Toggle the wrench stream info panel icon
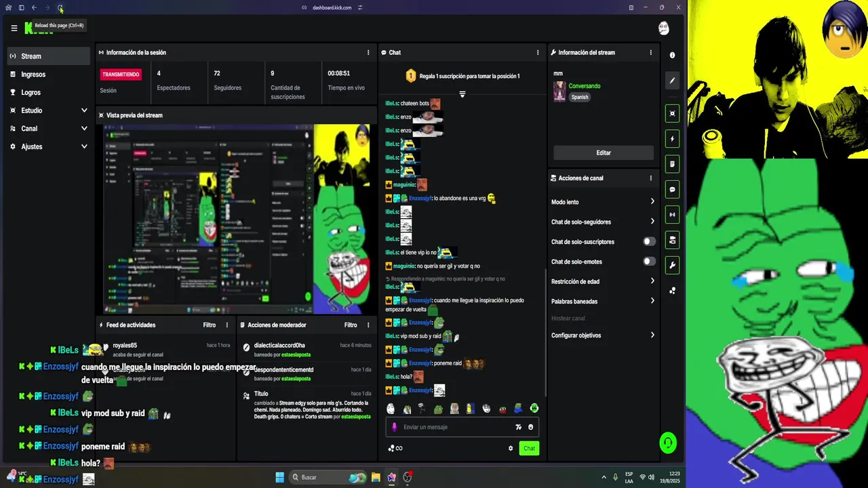 tap(672, 265)
